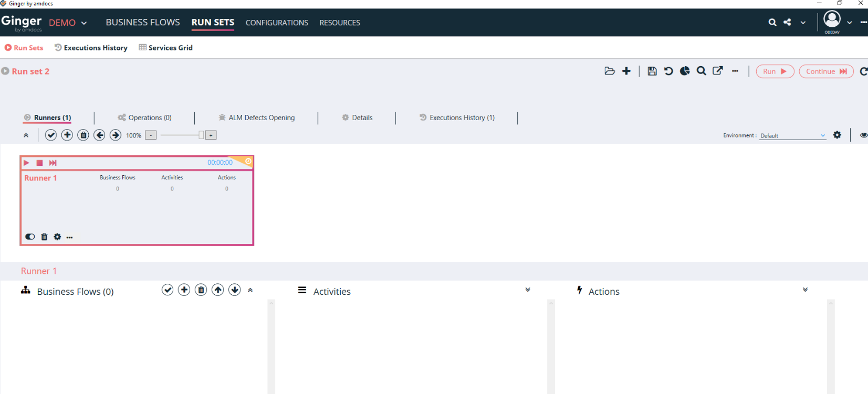
Task: Add new run set with plus icon
Action: pyautogui.click(x=626, y=71)
